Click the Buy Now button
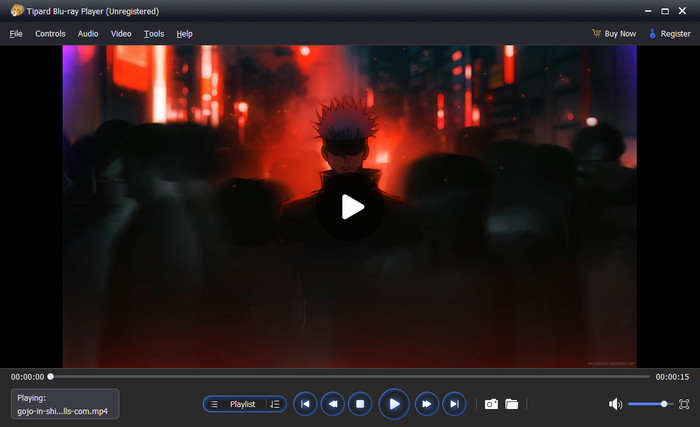 tap(614, 33)
